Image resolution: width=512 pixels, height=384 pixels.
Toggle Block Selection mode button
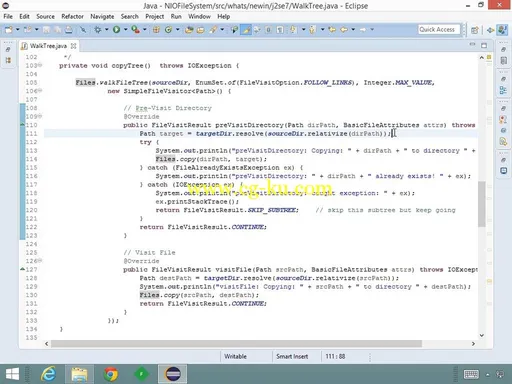point(268,30)
